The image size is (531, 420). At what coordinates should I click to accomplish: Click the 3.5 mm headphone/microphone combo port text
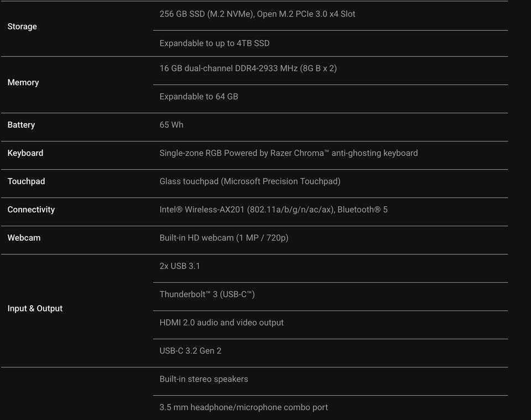pyautogui.click(x=243, y=407)
